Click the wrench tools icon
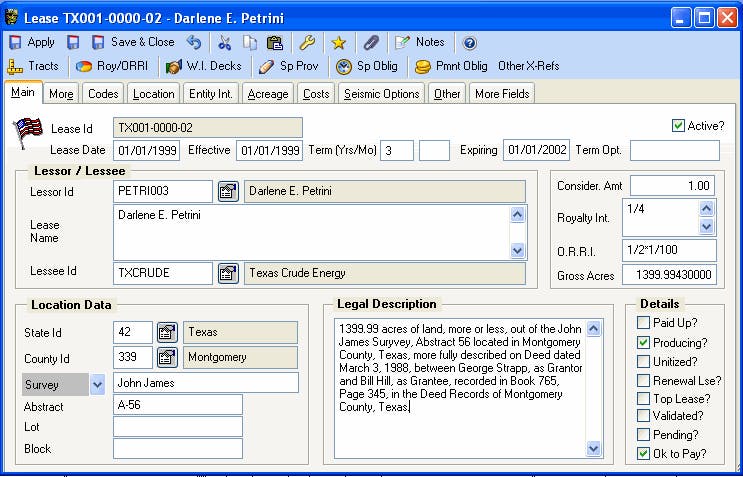This screenshot has width=743, height=477. coord(307,43)
